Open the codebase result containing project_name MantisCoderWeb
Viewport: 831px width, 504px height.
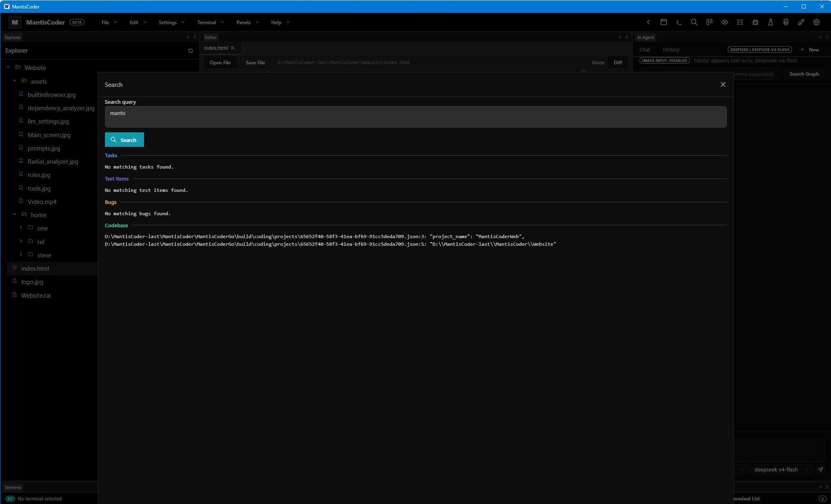315,237
